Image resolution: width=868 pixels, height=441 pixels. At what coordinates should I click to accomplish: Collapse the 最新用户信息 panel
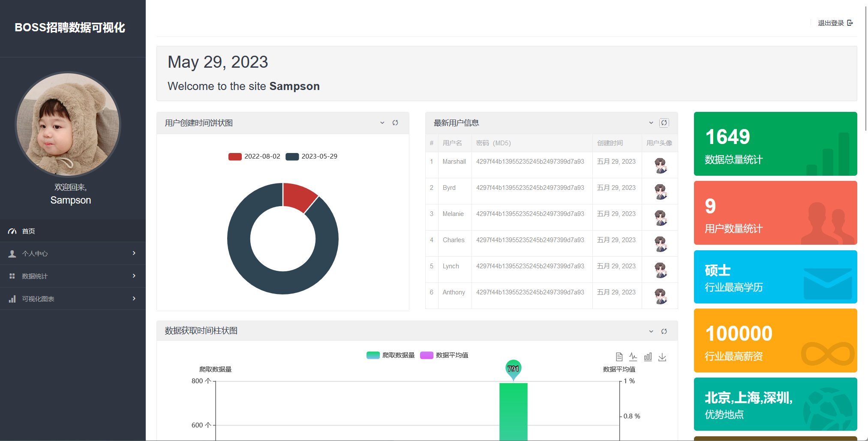(651, 123)
